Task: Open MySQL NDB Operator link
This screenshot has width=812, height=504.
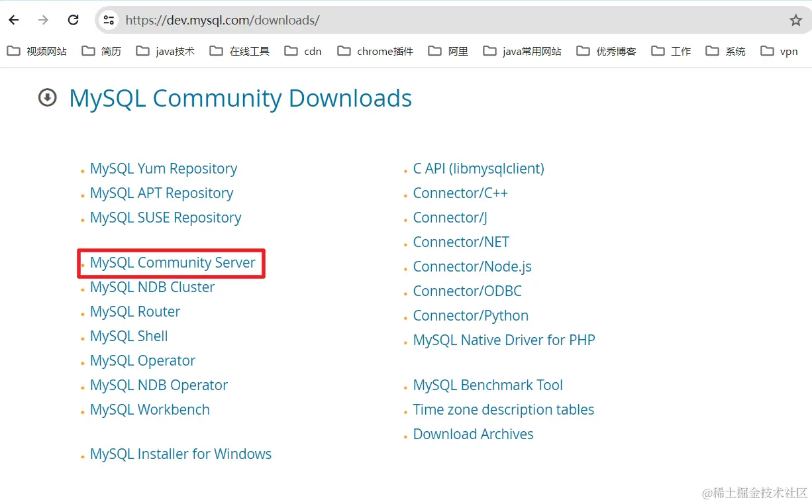Action: tap(159, 385)
